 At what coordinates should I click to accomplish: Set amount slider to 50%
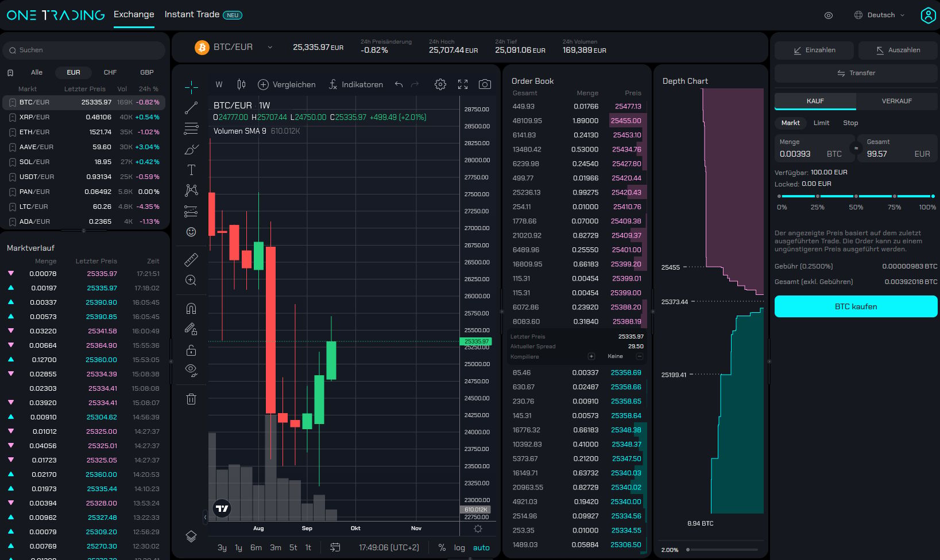(856, 196)
